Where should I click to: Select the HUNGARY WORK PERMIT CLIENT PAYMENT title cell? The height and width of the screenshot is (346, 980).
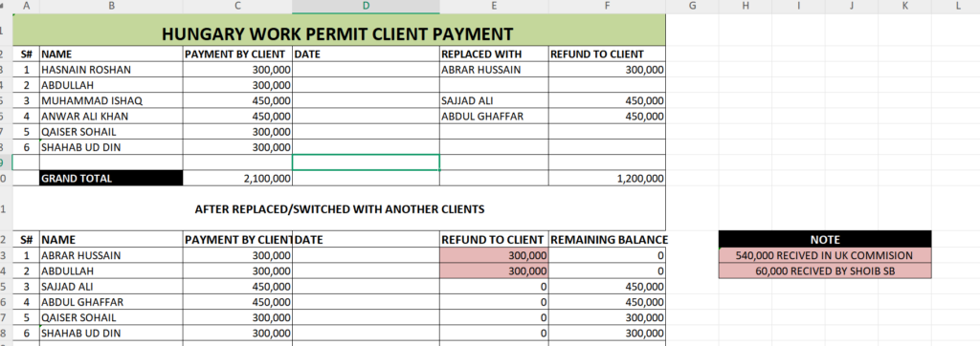339,30
